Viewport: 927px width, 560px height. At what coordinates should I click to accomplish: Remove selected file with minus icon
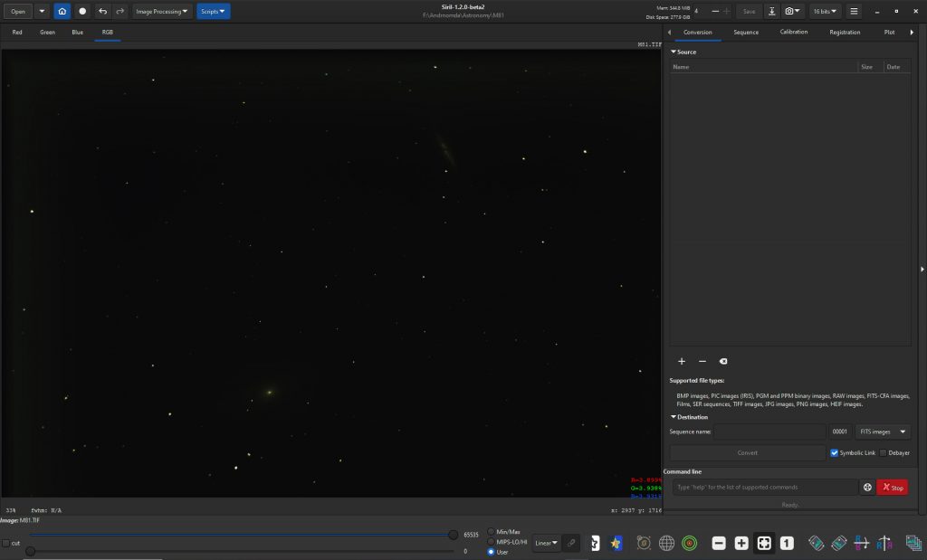[x=702, y=361]
